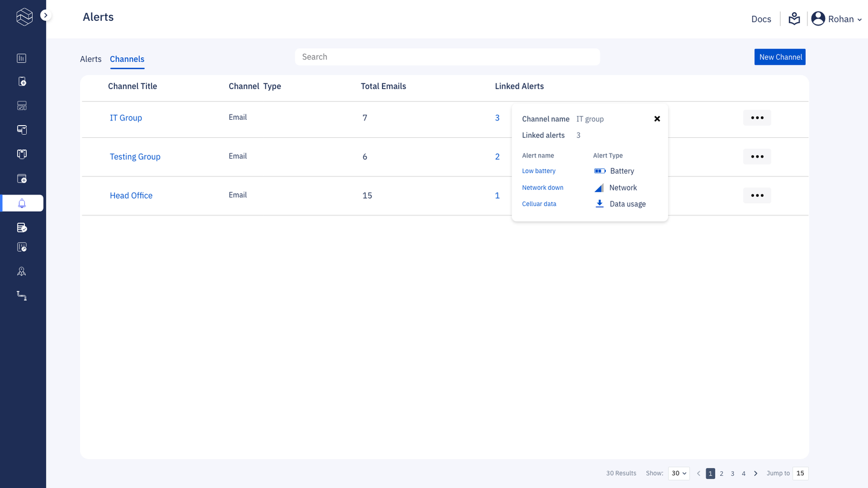Click total emails value 15 for Head Office
The width and height of the screenshot is (868, 488).
click(x=367, y=196)
